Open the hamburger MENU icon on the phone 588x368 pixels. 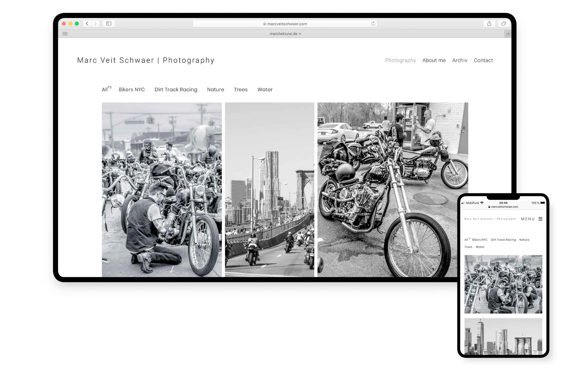[540, 219]
